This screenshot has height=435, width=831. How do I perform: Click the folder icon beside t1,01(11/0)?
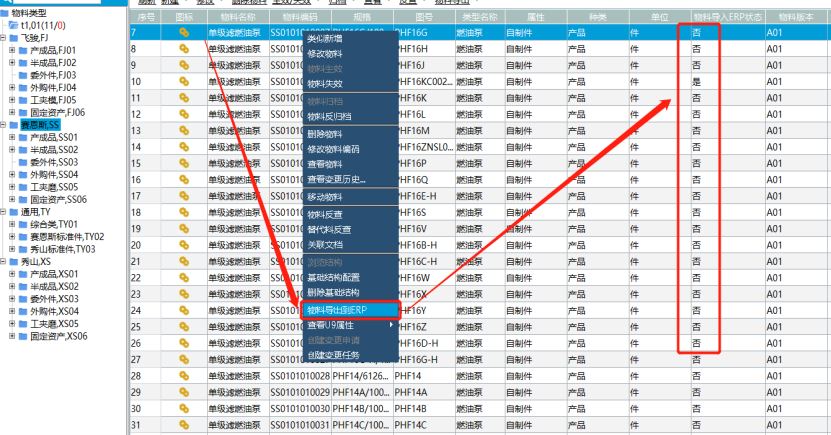[12, 25]
